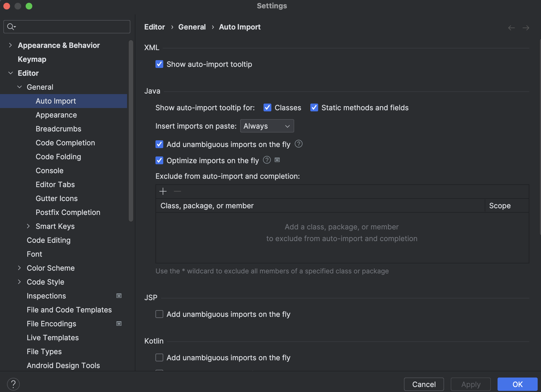Click OK to confirm settings
The image size is (541, 392).
tap(517, 384)
